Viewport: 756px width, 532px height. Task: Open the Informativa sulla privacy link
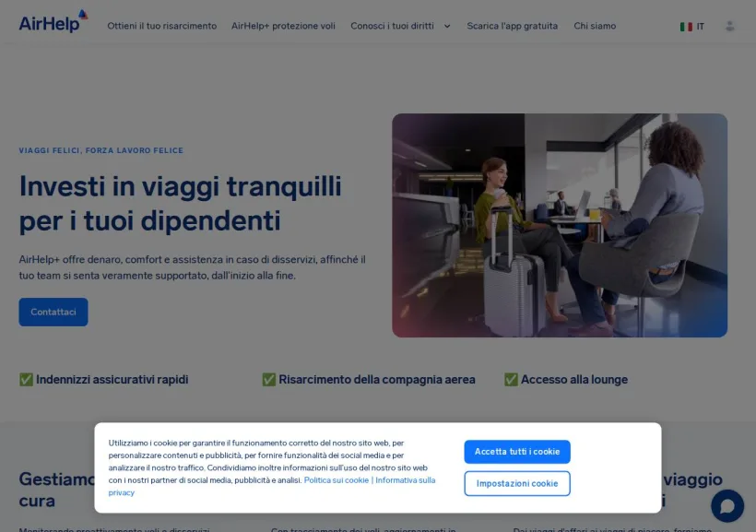405,480
